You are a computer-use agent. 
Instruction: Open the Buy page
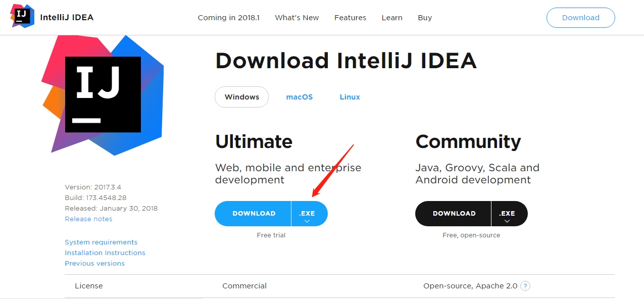coord(425,18)
